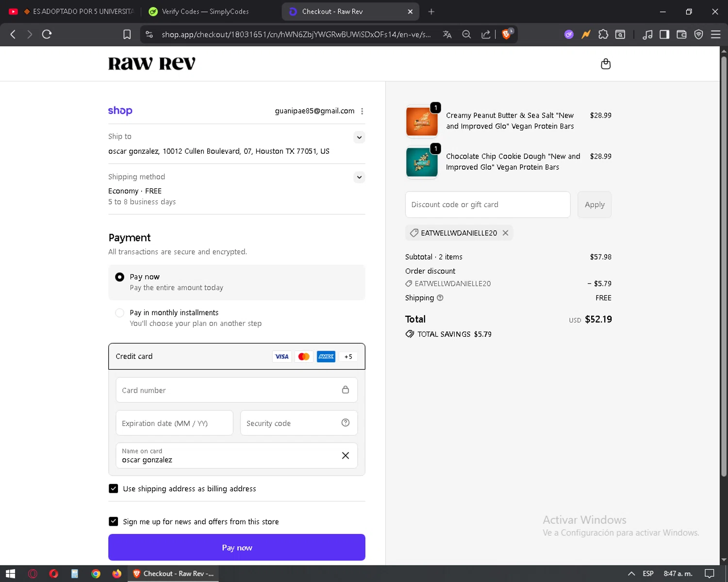This screenshot has width=728, height=582.
Task: Expand the Ship to address dropdown
Action: [x=359, y=137]
